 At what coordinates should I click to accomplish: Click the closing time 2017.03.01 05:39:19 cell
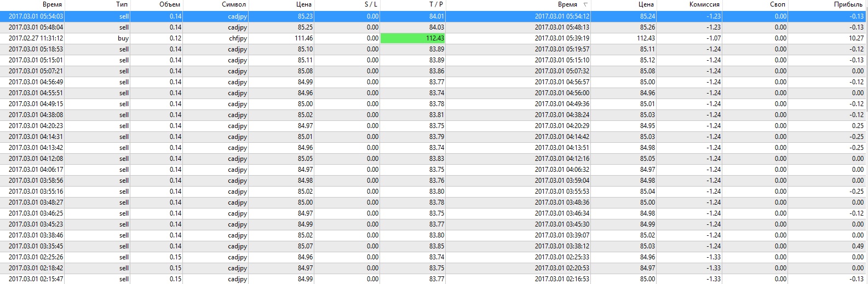pos(562,38)
